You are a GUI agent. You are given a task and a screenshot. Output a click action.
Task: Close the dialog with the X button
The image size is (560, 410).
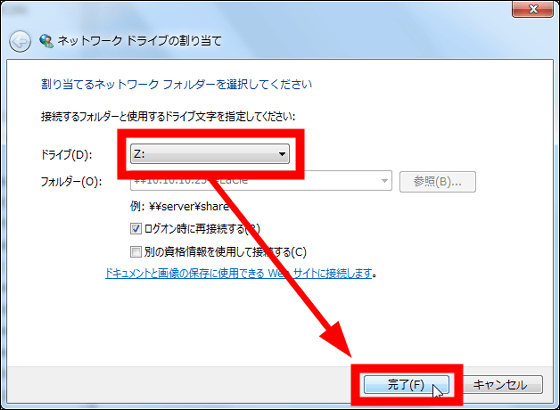(533, 9)
